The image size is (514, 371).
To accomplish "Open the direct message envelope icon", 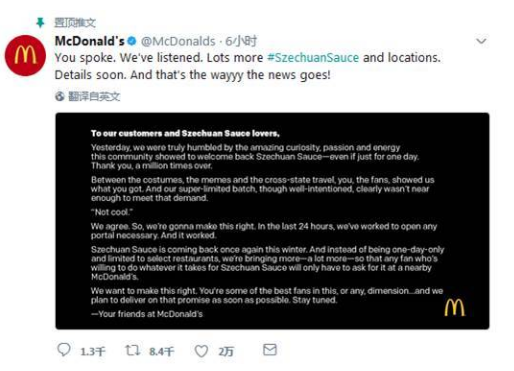I will click(x=270, y=350).
